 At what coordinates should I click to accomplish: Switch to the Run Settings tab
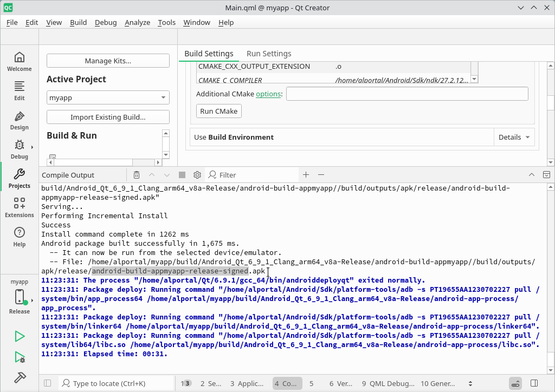(269, 54)
